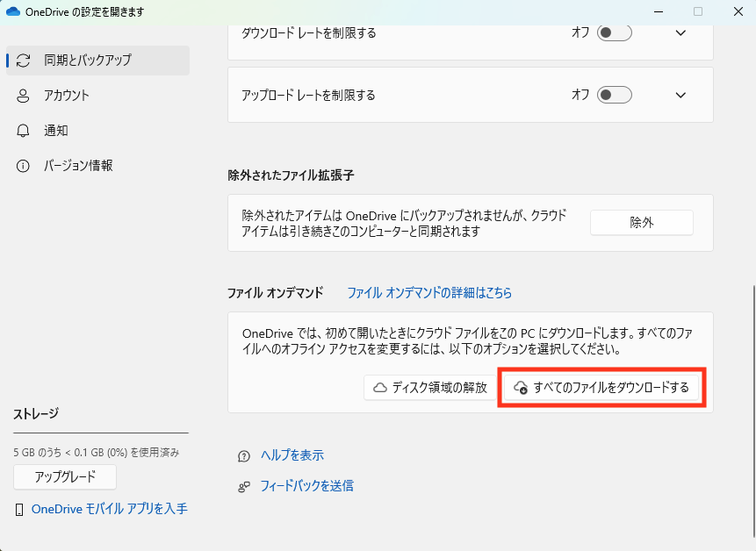Open OneDrive モバイル アプリを入手 link
This screenshot has height=551, width=756.
pos(110,509)
